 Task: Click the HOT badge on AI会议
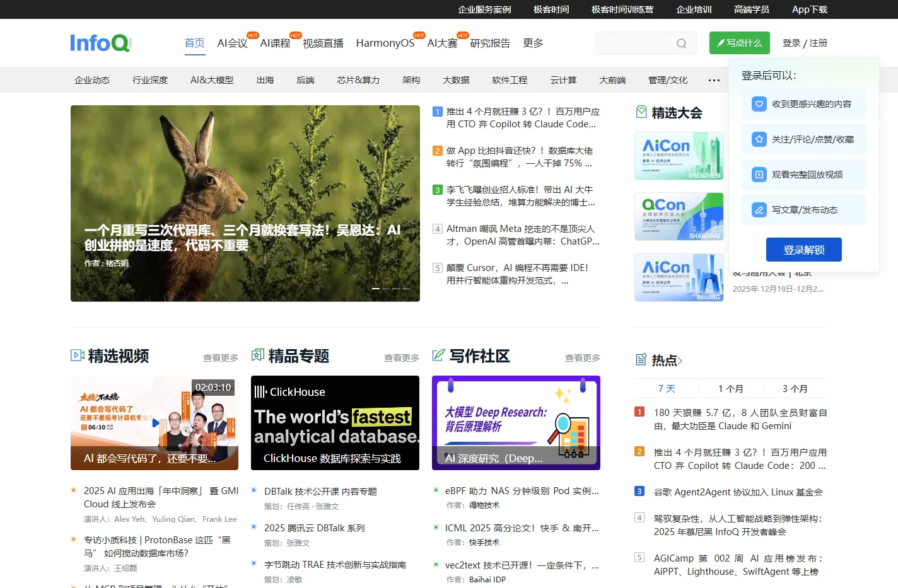point(253,35)
